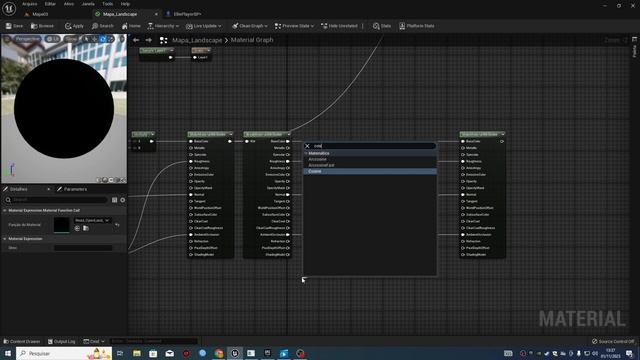Open Platform Stats from the toolbar
640x360 pixels.
[x=416, y=26]
